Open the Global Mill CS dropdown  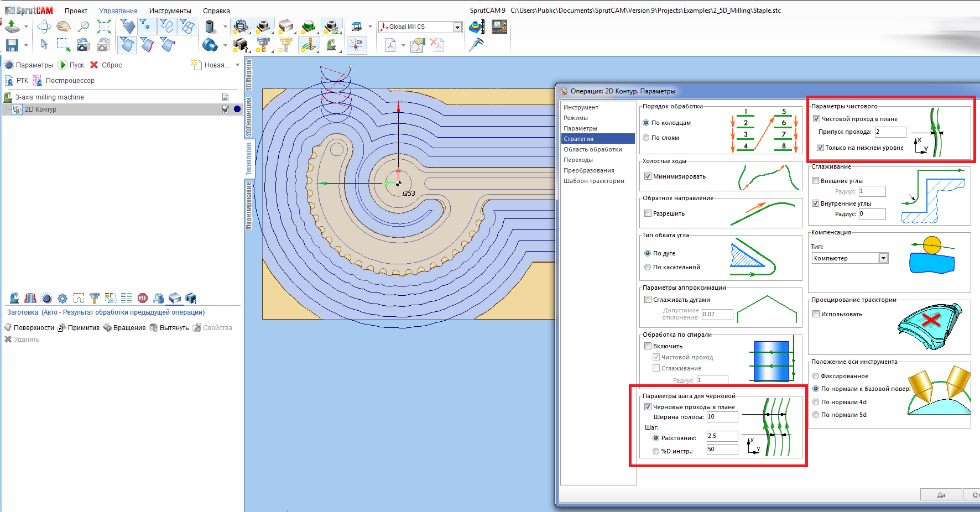point(457,27)
